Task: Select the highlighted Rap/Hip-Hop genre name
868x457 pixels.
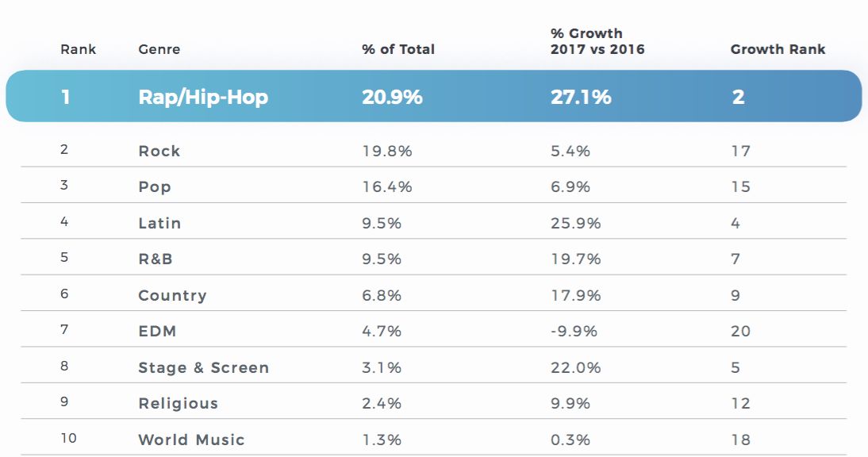Action: [x=203, y=97]
